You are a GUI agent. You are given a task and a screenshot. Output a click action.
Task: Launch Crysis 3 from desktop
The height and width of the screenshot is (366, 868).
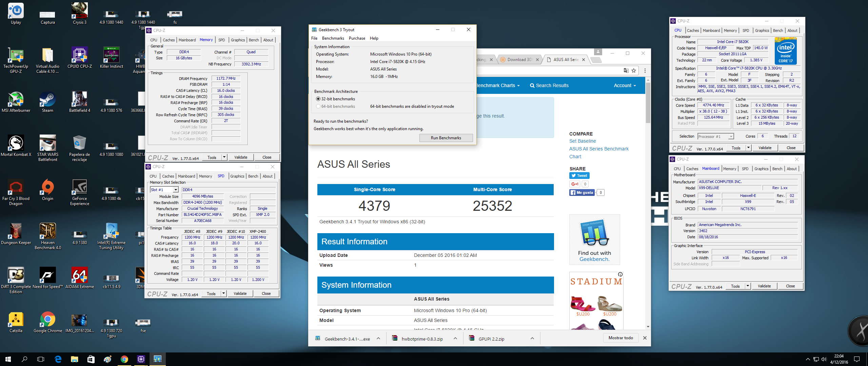pyautogui.click(x=80, y=14)
